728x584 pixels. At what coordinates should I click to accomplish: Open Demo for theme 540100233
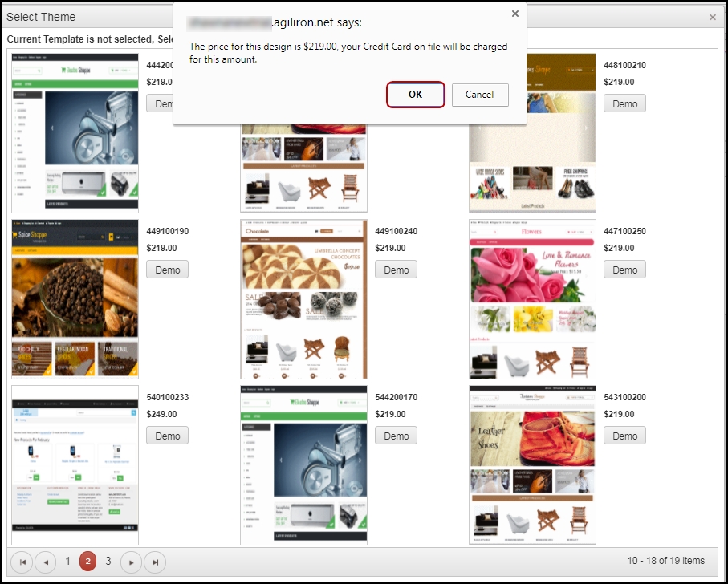pos(167,436)
